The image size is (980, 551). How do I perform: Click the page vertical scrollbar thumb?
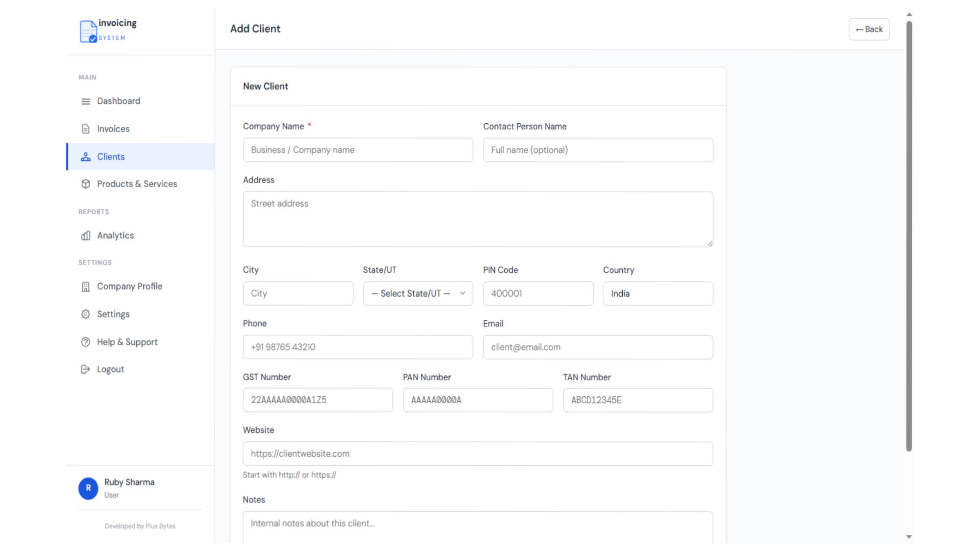tap(909, 236)
